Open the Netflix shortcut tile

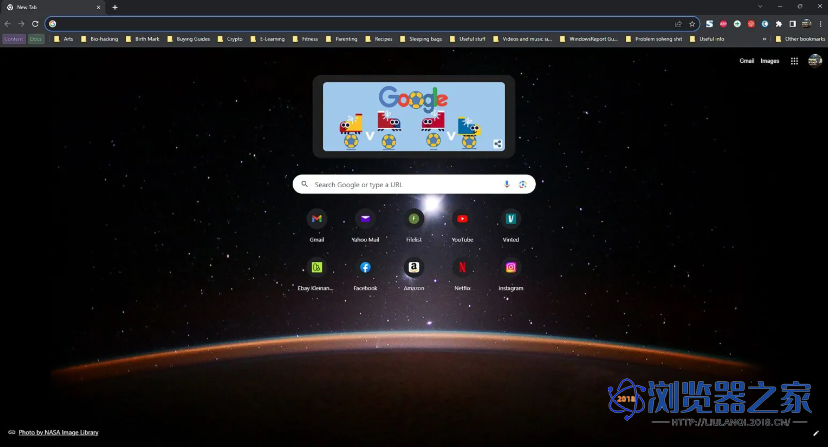pyautogui.click(x=463, y=274)
